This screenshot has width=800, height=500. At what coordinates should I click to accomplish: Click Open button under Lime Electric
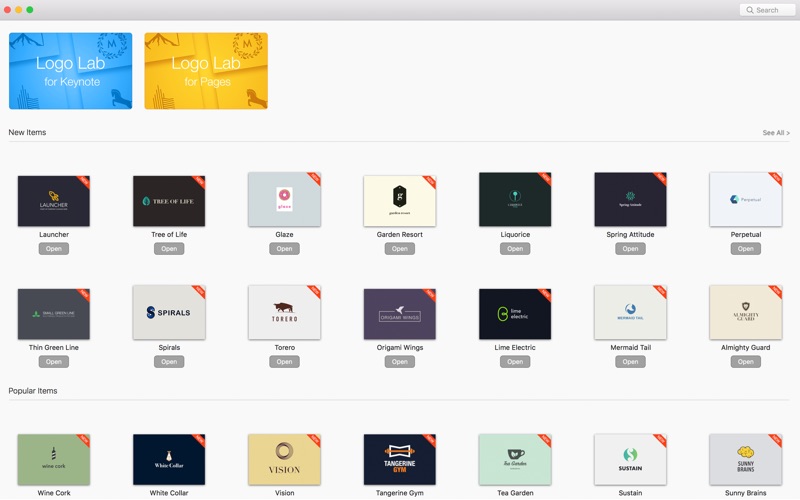click(515, 362)
